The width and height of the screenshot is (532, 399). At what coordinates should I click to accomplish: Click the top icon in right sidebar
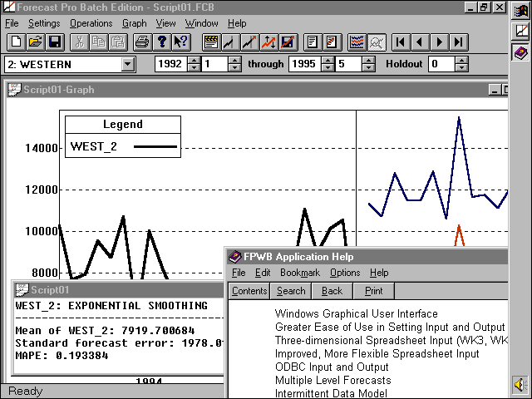(520, 11)
